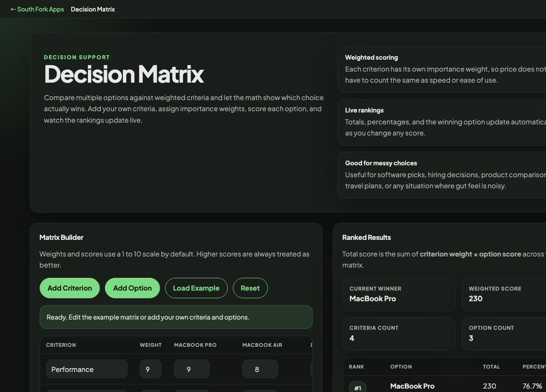Image resolution: width=546 pixels, height=392 pixels.
Task: Click the 230 total in results row
Action: (490, 386)
